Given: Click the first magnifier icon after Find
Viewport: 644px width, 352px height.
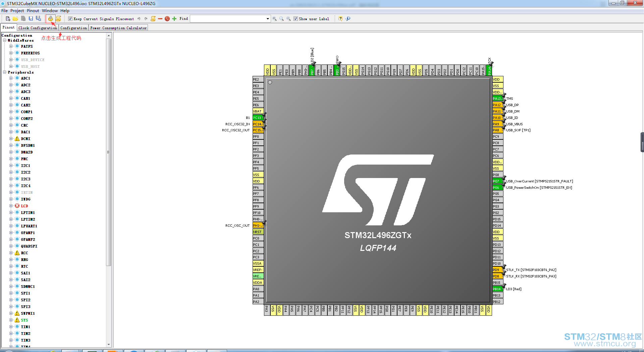Looking at the screenshot, I should point(274,19).
